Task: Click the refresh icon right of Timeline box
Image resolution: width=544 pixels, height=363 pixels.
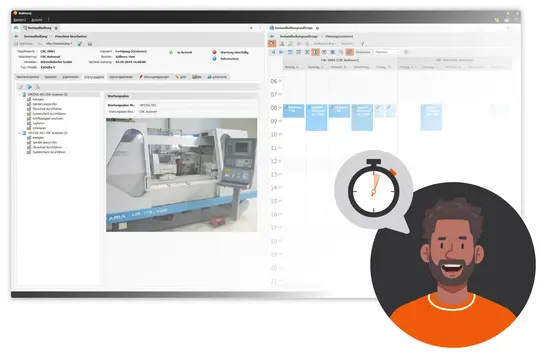Action: pos(406,52)
